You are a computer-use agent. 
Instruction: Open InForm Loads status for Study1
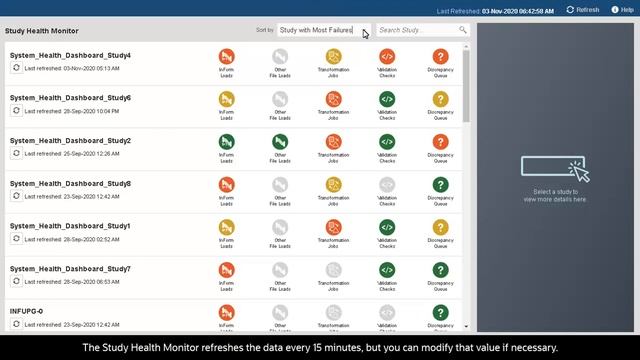click(x=227, y=227)
